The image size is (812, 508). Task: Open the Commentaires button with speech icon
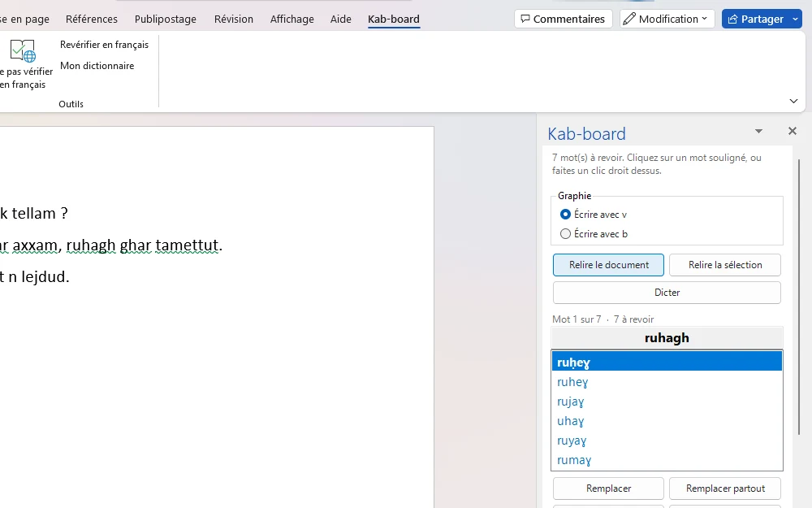coord(563,20)
